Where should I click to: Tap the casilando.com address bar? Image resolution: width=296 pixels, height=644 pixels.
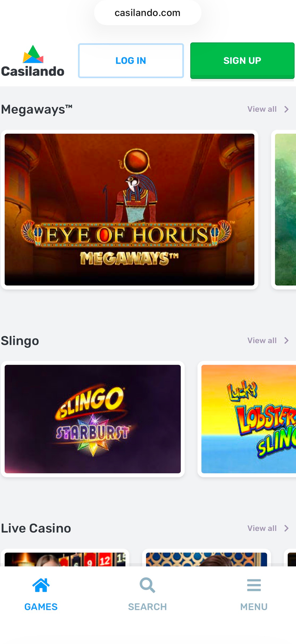coord(148,13)
